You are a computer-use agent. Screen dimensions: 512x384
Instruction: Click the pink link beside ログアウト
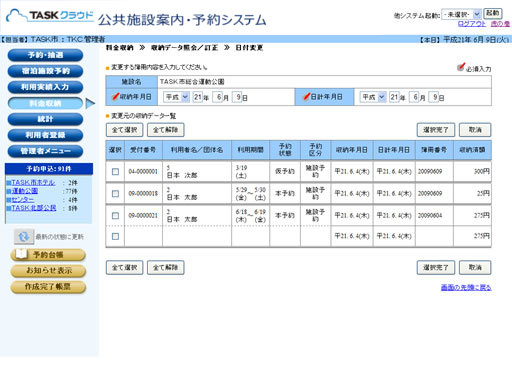tap(500, 24)
